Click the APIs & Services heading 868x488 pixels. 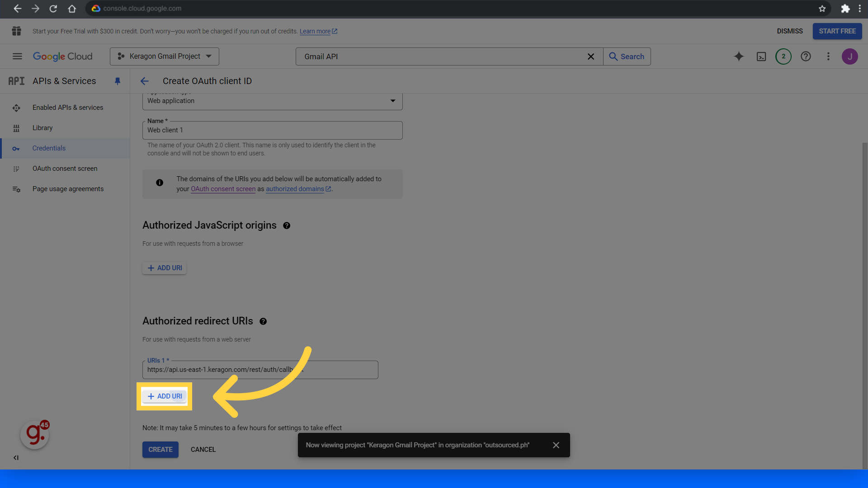coord(64,81)
